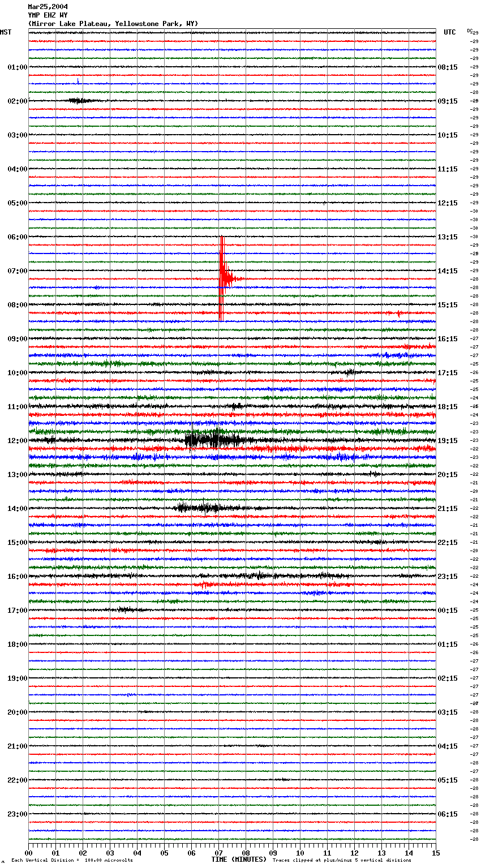This screenshot has height=868, width=481.
Task: Select the 00 minute tick on the x-axis
Action: pos(28,853)
